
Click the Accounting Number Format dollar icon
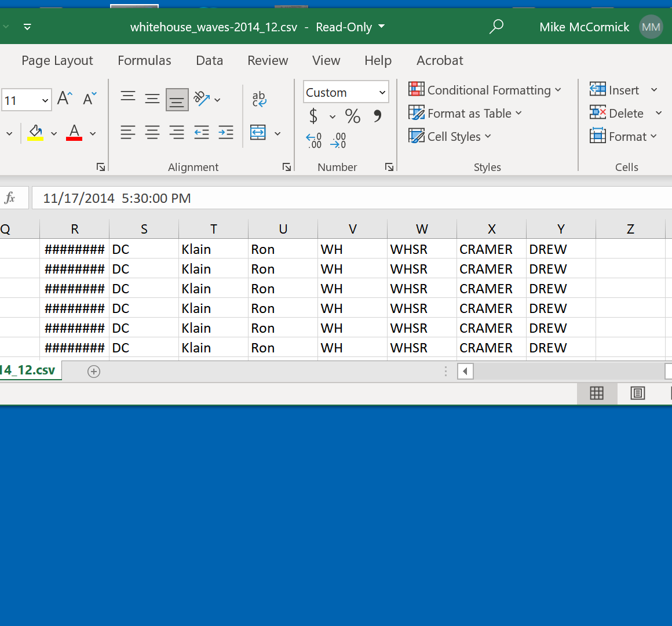click(313, 117)
